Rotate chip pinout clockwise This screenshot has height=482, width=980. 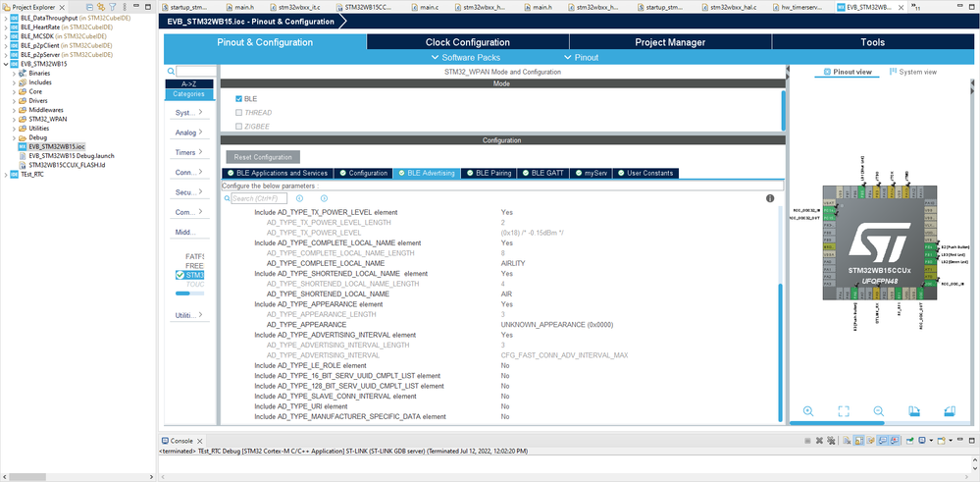click(x=914, y=411)
